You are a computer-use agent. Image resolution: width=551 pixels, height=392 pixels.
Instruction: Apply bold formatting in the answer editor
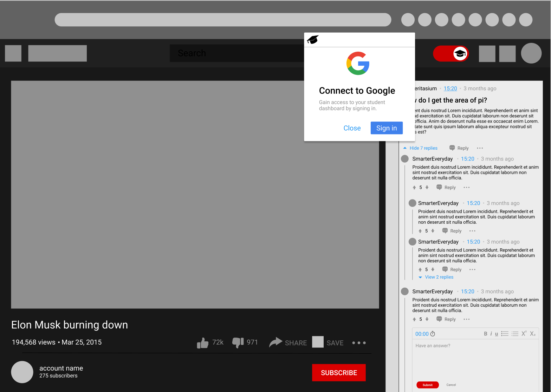tap(486, 334)
